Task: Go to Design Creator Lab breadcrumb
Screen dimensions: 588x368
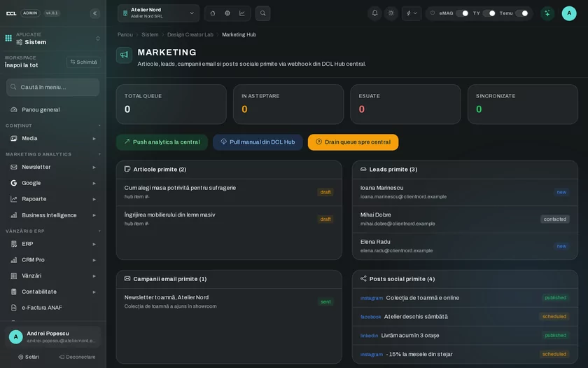Action: click(190, 34)
